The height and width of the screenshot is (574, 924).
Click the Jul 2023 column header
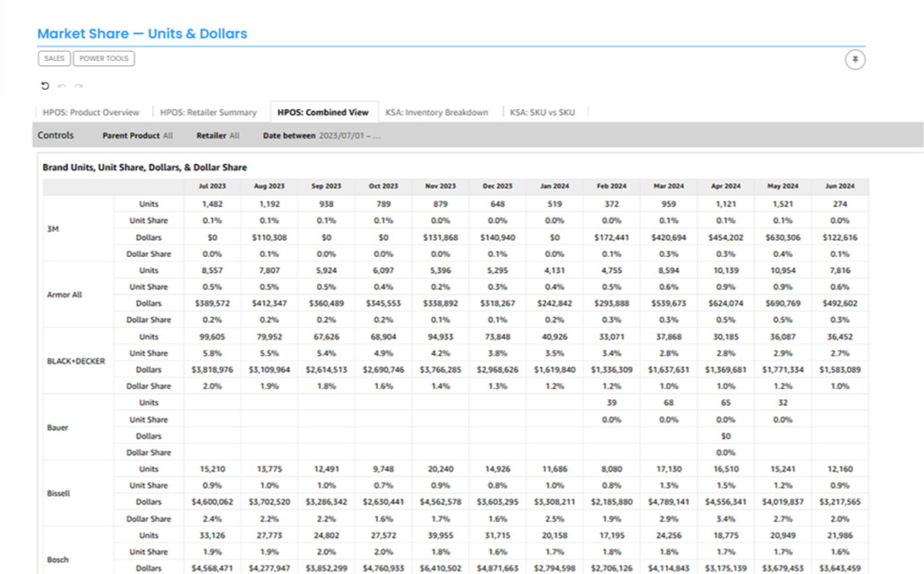[x=211, y=186]
